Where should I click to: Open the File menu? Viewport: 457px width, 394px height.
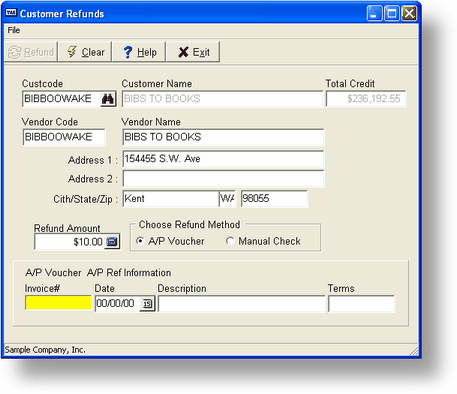(x=14, y=30)
